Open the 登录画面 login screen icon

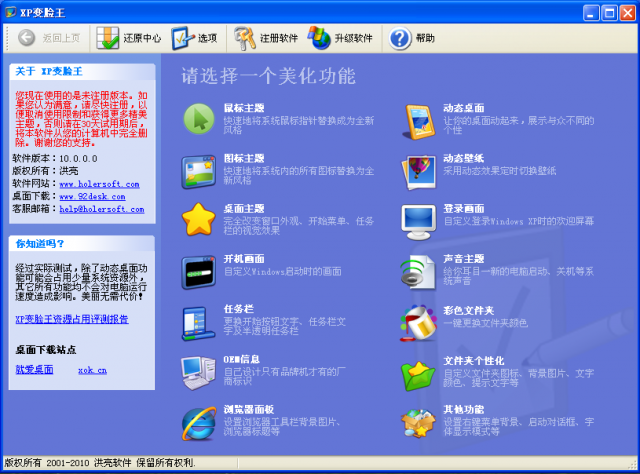[x=418, y=219]
